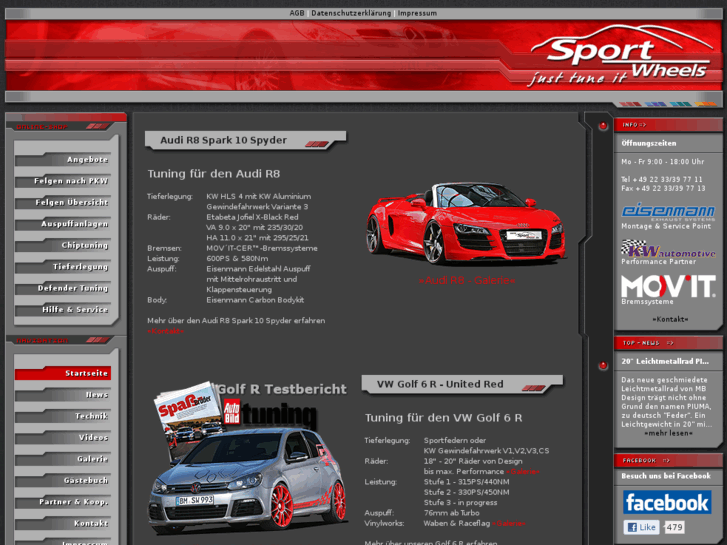This screenshot has width=727, height=545.
Task: Click the red Audi R8 Spyder image
Action: point(466,223)
